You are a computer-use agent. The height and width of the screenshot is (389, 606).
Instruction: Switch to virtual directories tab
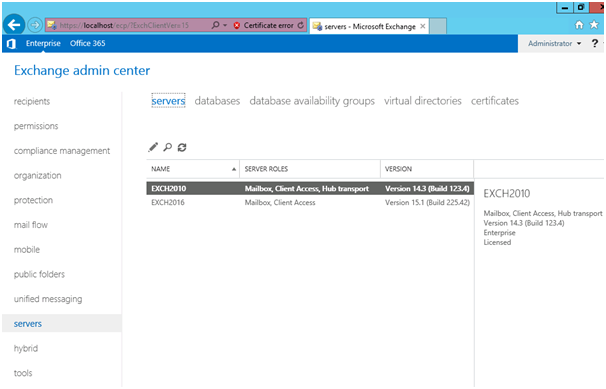(x=423, y=101)
